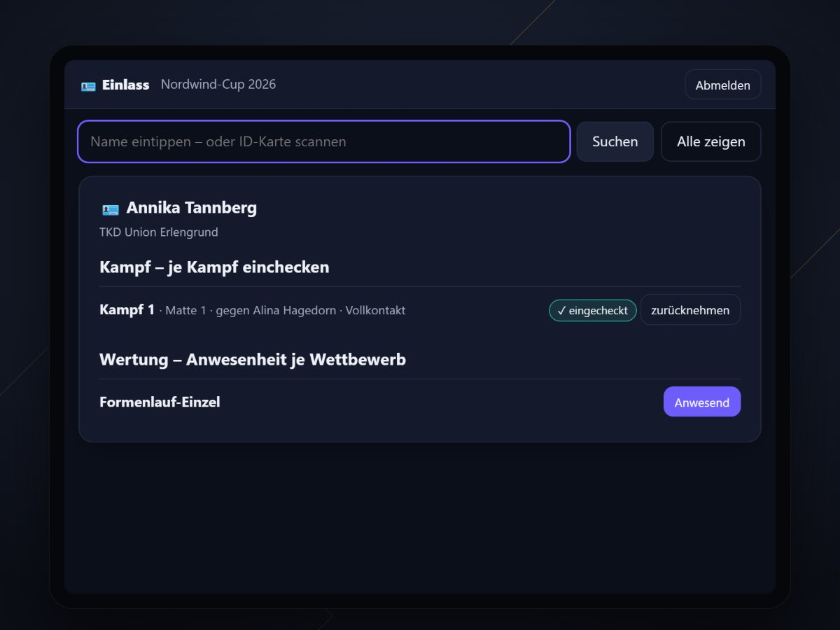The width and height of the screenshot is (840, 630).
Task: Click the eingecheckt status badge
Action: coord(592,310)
